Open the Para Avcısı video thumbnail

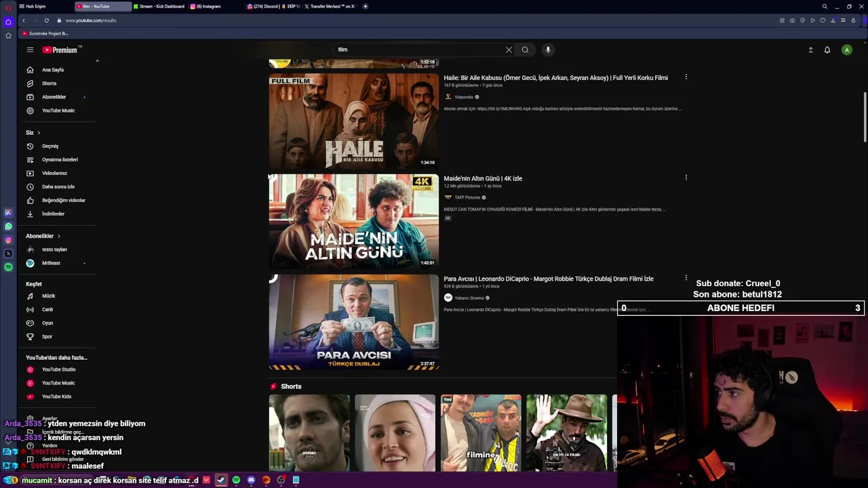(x=354, y=322)
